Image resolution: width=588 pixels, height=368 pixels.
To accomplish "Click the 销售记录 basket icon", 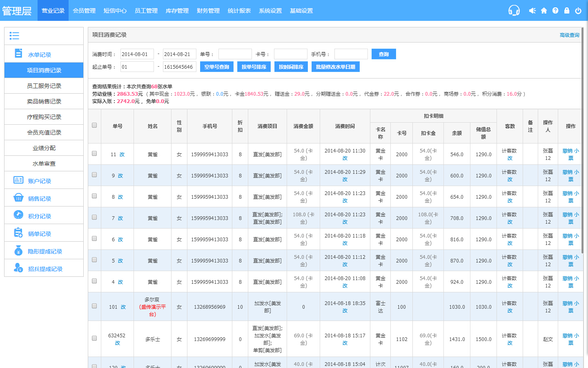I will click(18, 198).
